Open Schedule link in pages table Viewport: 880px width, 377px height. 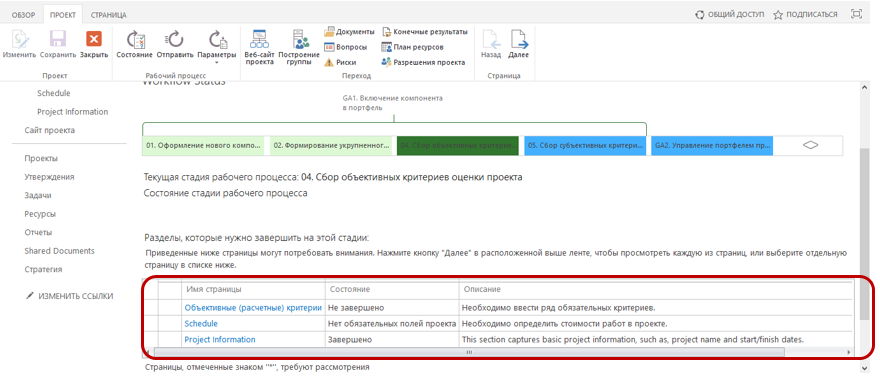[x=201, y=324]
